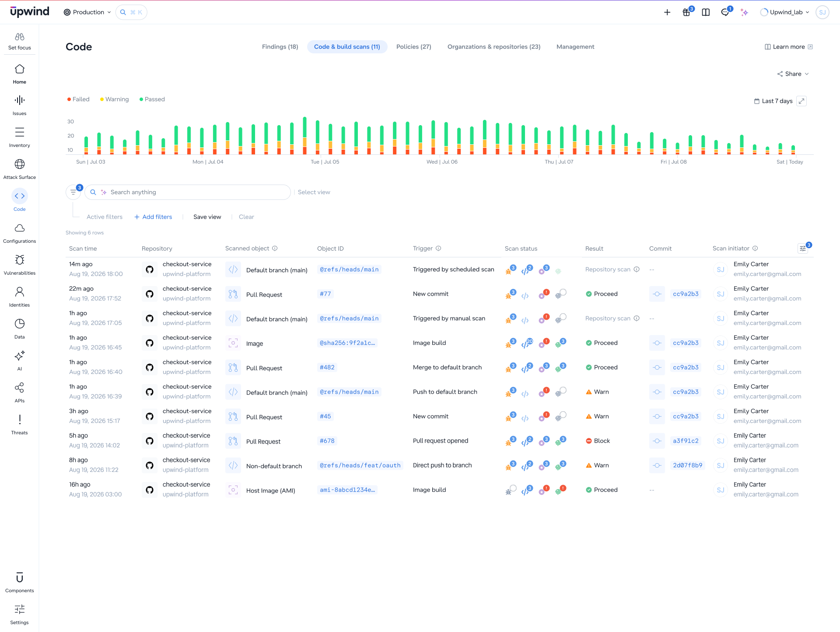Image resolution: width=840 pixels, height=632 pixels.
Task: Open Attack Surface globe icon
Action: point(19,164)
